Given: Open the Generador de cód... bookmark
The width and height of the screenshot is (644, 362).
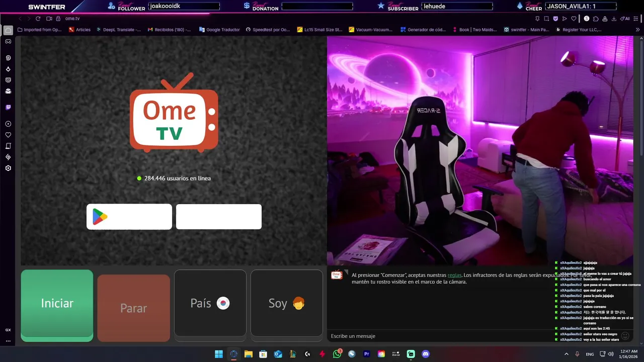Looking at the screenshot, I should 423,30.
